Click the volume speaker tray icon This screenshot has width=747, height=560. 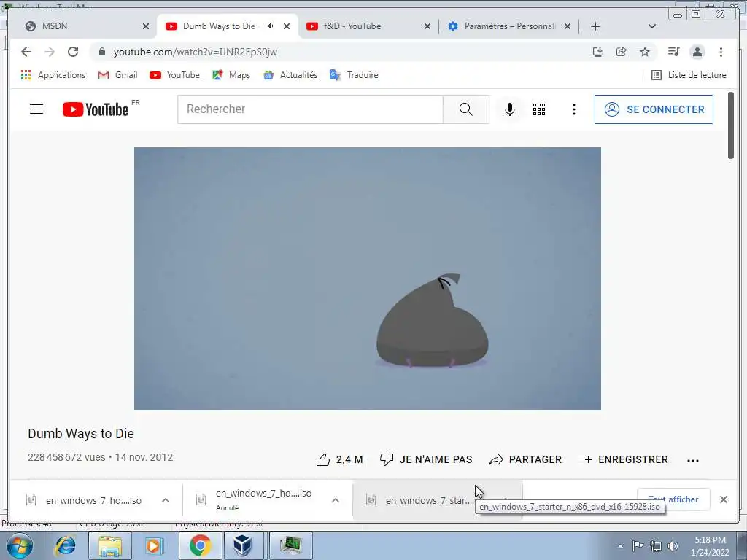coord(673,546)
